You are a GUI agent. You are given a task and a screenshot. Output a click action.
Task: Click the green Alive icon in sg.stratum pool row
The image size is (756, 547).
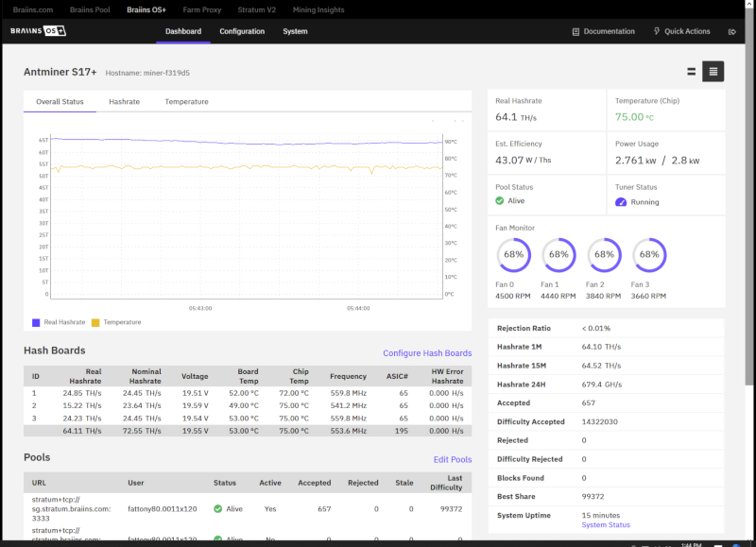(218, 509)
